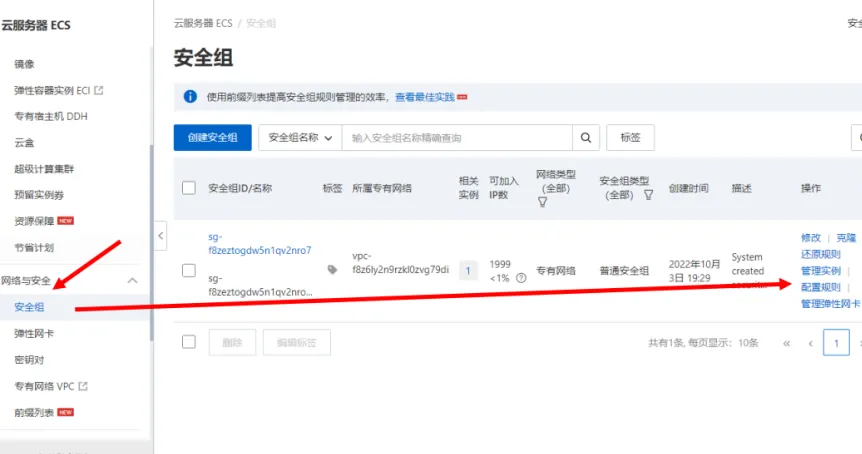This screenshot has height=454, width=862.
Task: Check the bottom checkbox beside 删除
Action: point(189,342)
